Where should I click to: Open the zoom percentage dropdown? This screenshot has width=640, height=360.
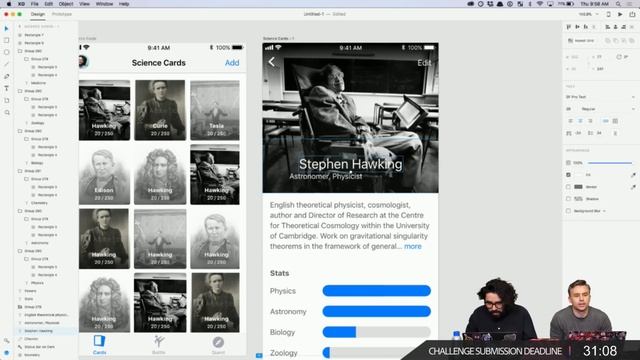(589, 14)
